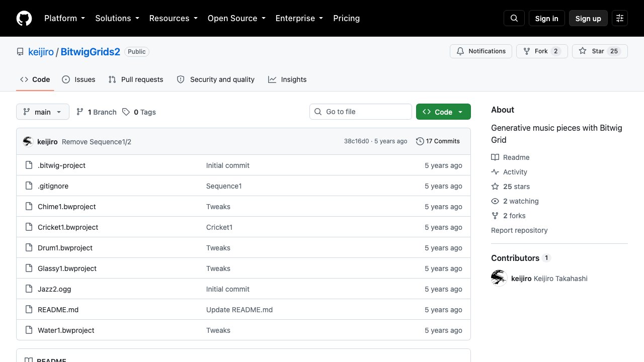Click the file icon beside Cricket1.bwproject
644x362 pixels.
(x=29, y=227)
